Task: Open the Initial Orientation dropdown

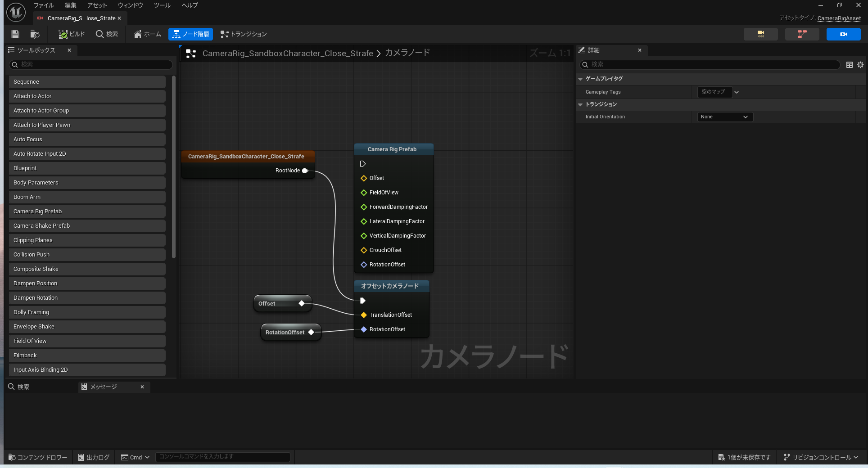Action: coord(724,117)
